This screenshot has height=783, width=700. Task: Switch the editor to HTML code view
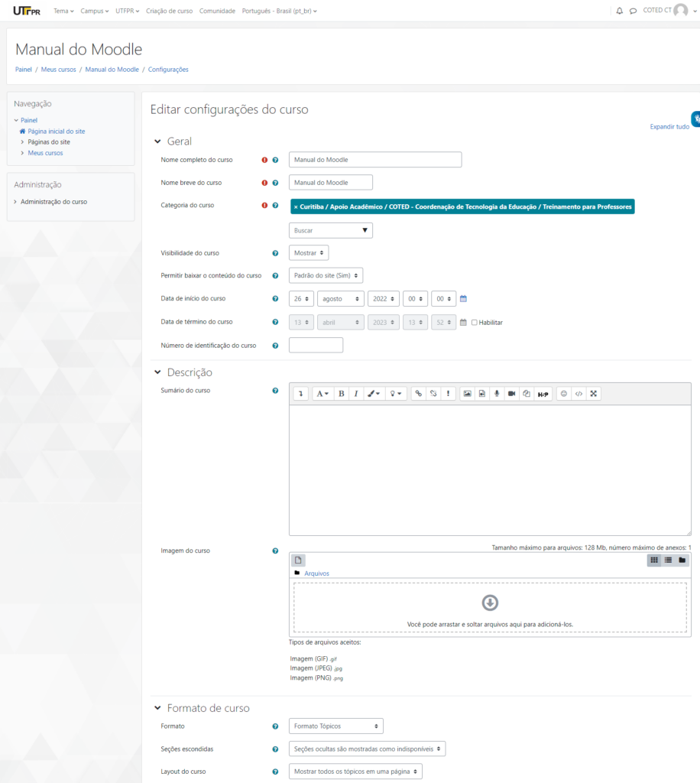click(578, 394)
